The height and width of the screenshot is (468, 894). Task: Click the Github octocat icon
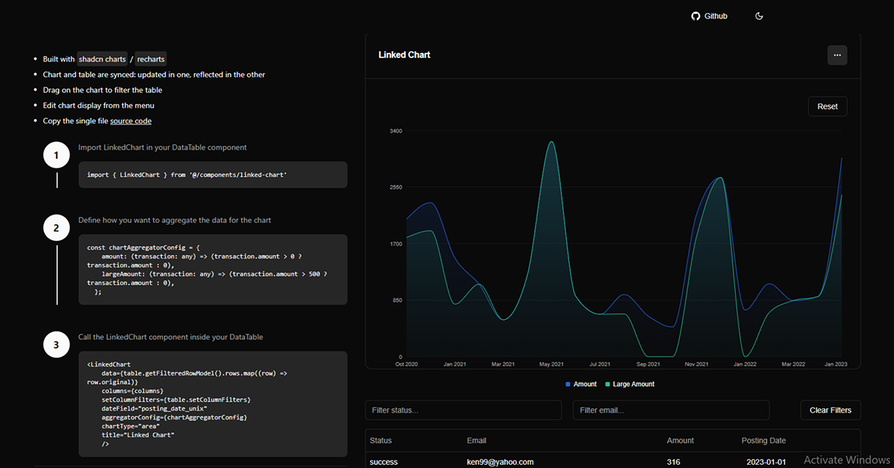696,17
